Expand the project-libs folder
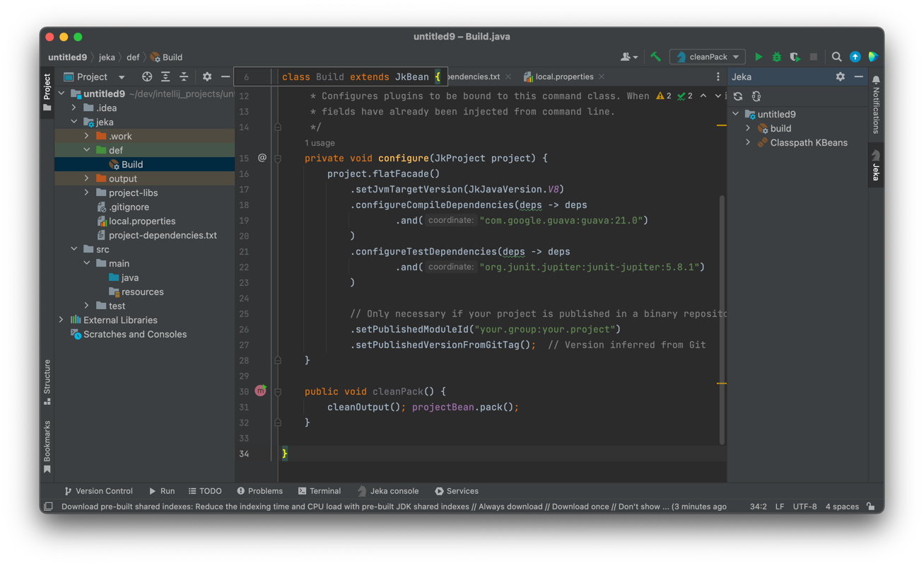This screenshot has height=566, width=924. 87,192
